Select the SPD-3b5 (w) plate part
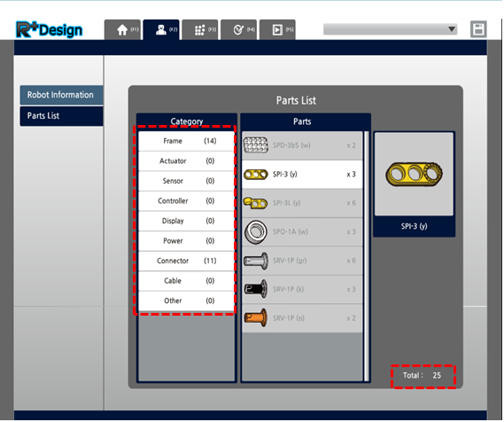Viewport: 504px width, 422px height. click(x=302, y=145)
